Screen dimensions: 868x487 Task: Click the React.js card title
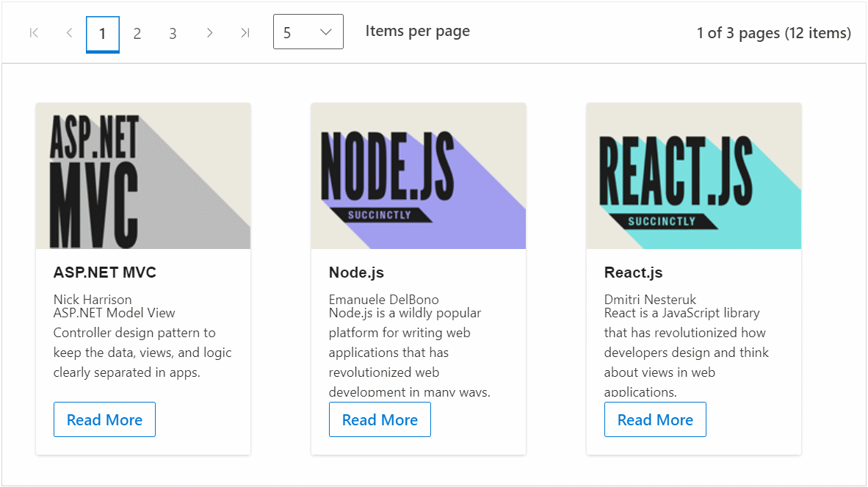(x=633, y=273)
